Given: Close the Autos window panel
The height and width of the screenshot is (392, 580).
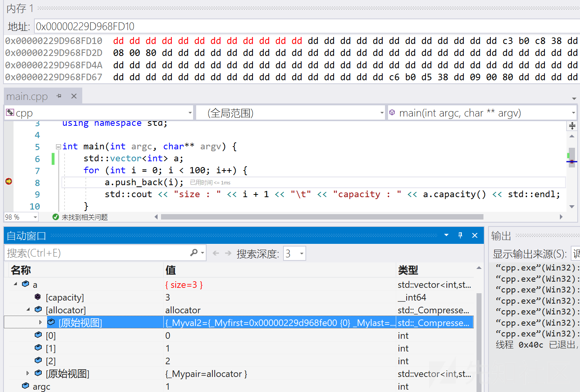Looking at the screenshot, I should tap(475, 235).
